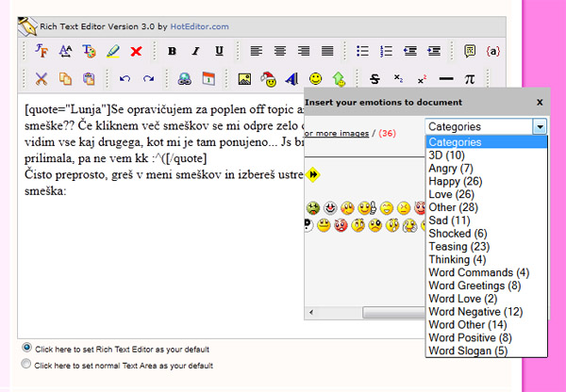Set normal Text Area as default
Image resolution: width=566 pixels, height=392 pixels.
pos(26,364)
